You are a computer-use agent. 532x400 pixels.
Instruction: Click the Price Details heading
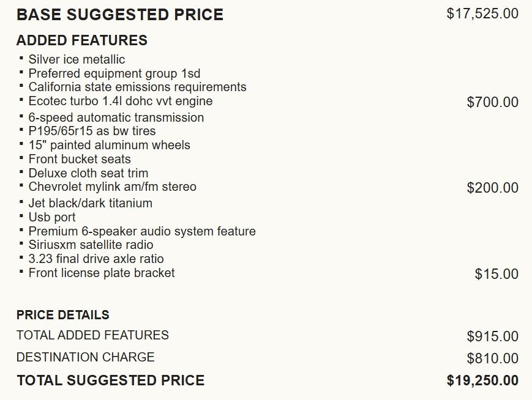62,315
